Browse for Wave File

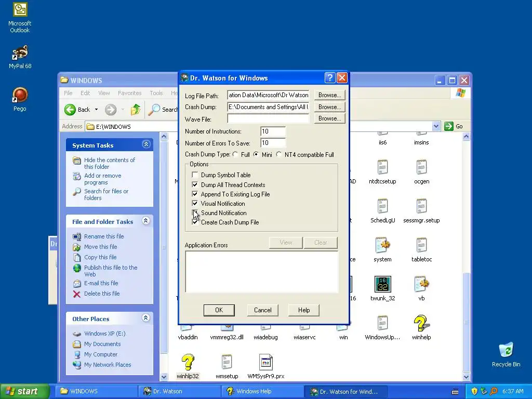point(330,118)
